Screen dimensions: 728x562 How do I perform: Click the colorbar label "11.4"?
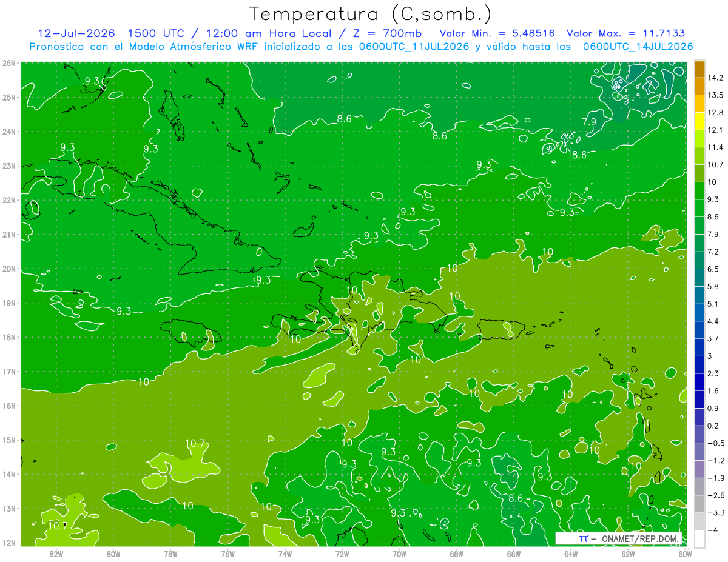point(716,147)
